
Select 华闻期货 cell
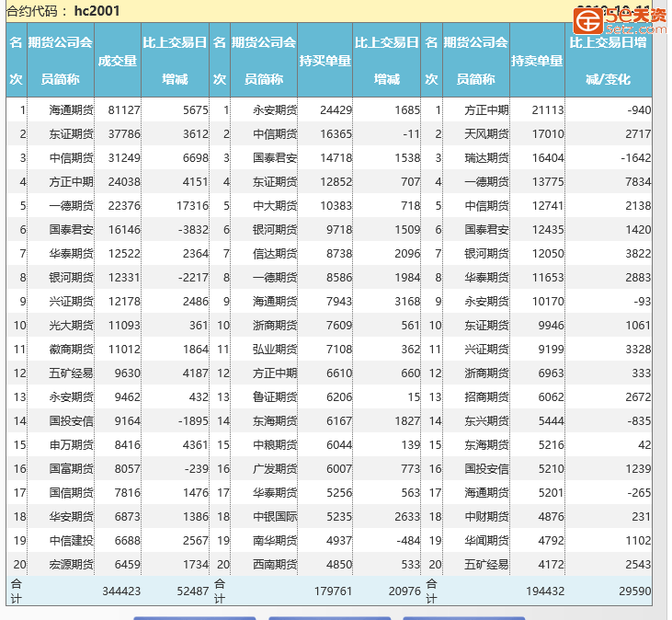tap(486, 541)
